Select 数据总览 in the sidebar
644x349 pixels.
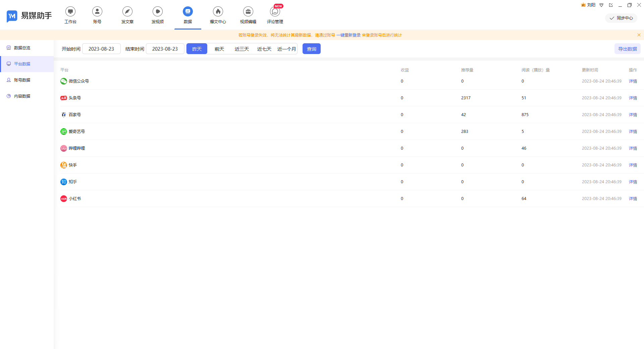pos(22,48)
